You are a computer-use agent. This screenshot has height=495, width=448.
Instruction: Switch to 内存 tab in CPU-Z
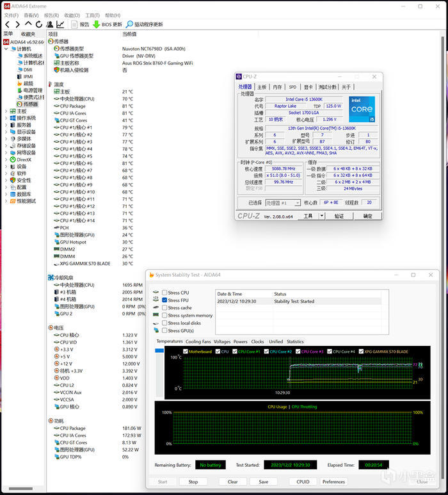pyautogui.click(x=277, y=87)
